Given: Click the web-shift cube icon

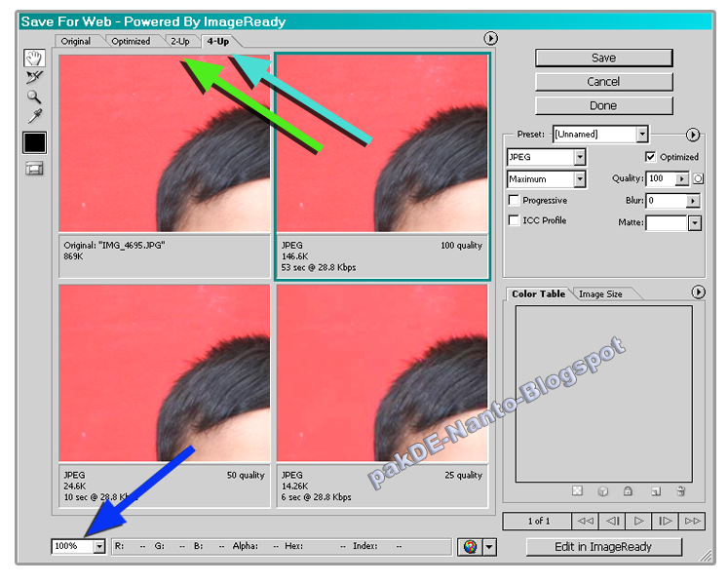Looking at the screenshot, I should coord(602,491).
